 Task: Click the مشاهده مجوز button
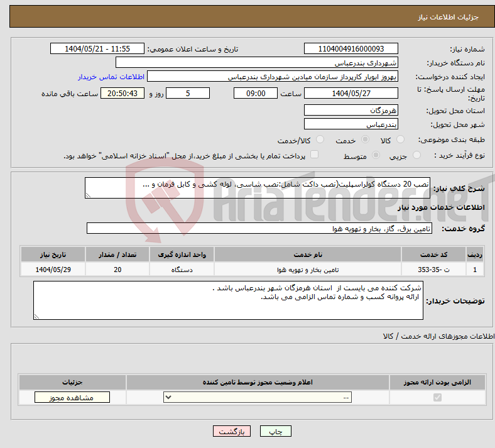[x=72, y=397]
